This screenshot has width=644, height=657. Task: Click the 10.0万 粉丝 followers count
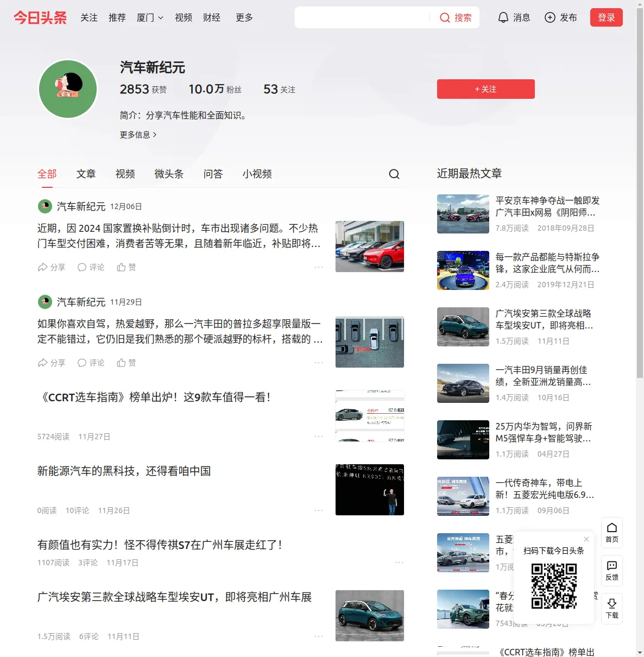coord(215,89)
